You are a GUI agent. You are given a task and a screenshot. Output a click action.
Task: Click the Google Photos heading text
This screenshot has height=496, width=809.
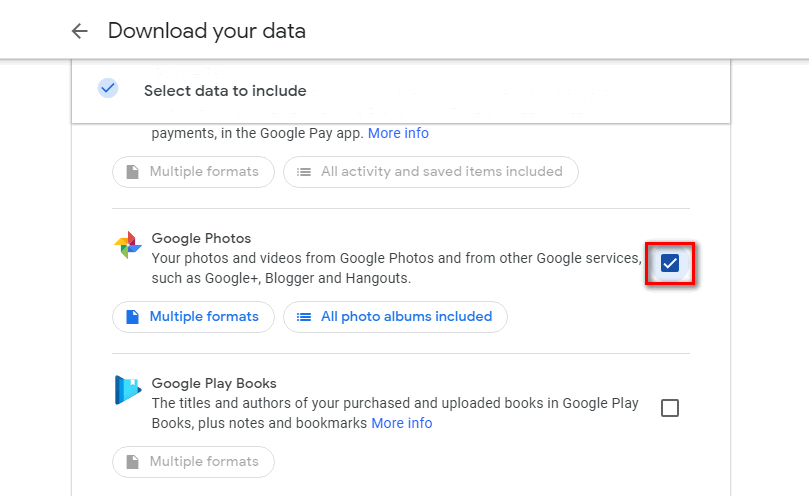(201, 239)
